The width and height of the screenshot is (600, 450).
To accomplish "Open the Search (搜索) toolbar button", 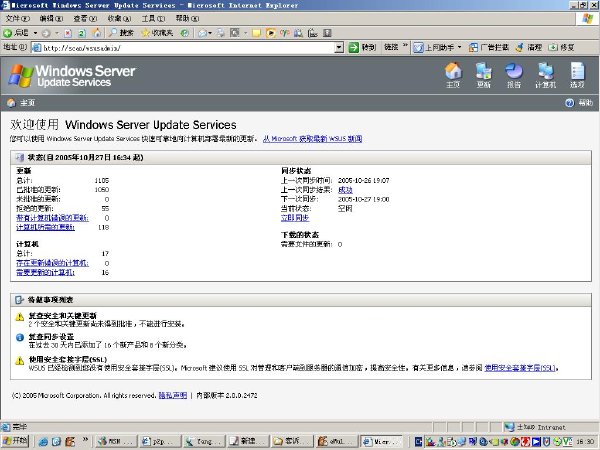I will [x=121, y=33].
